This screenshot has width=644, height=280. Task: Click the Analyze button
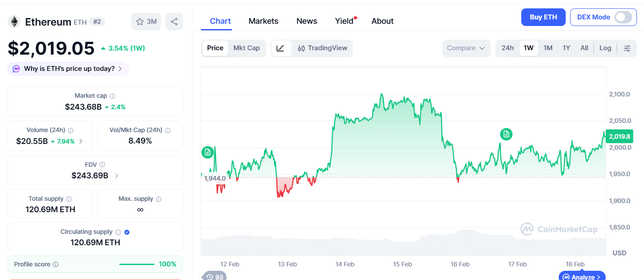pos(582,276)
